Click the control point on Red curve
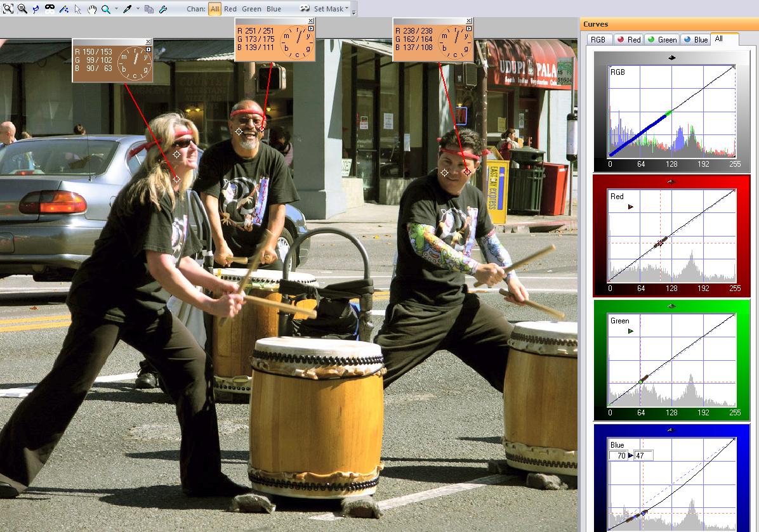The image size is (759, 532). click(x=660, y=243)
